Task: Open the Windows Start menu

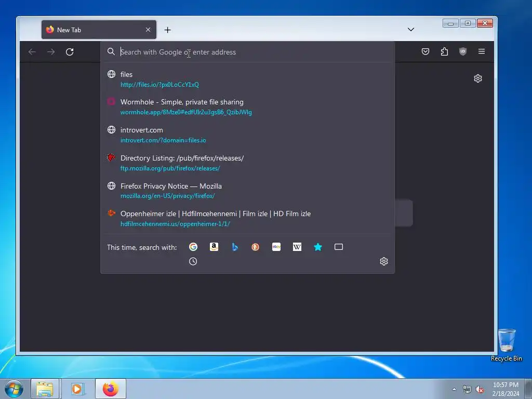Action: 14,389
